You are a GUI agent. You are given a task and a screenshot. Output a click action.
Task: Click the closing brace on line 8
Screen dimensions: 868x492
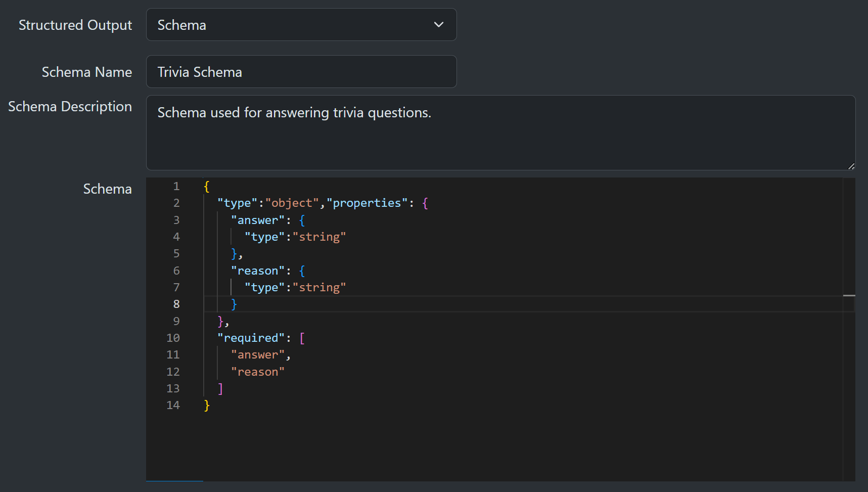tap(234, 304)
